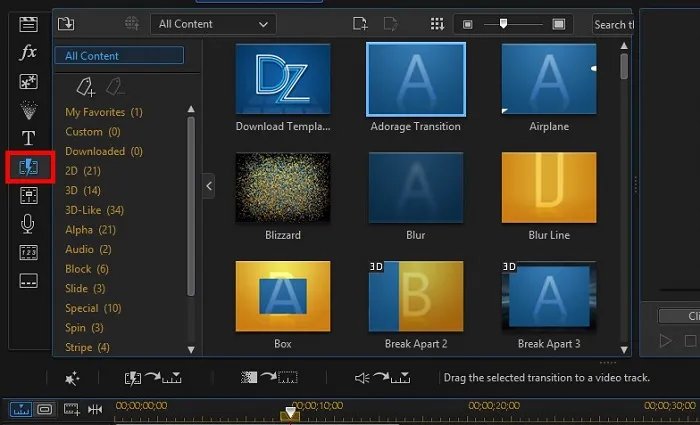The image size is (700, 425).
Task: Apply audio transition to all tracks
Action: point(382,378)
